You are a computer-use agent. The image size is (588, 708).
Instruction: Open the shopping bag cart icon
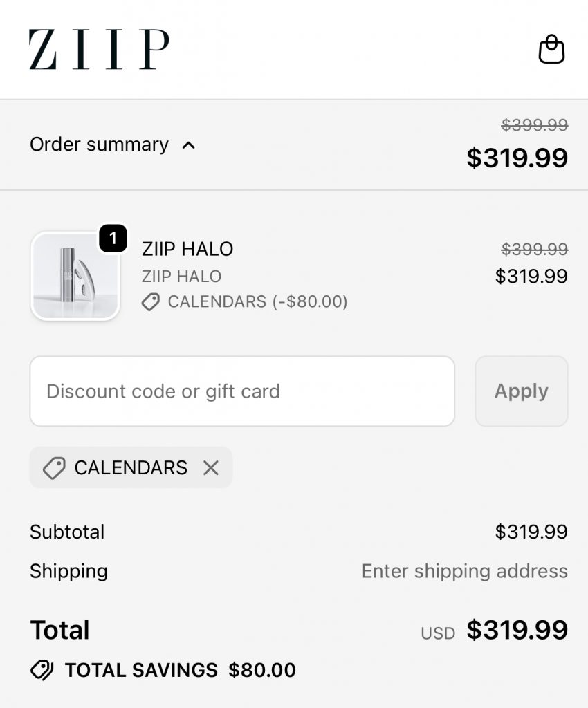tap(551, 50)
